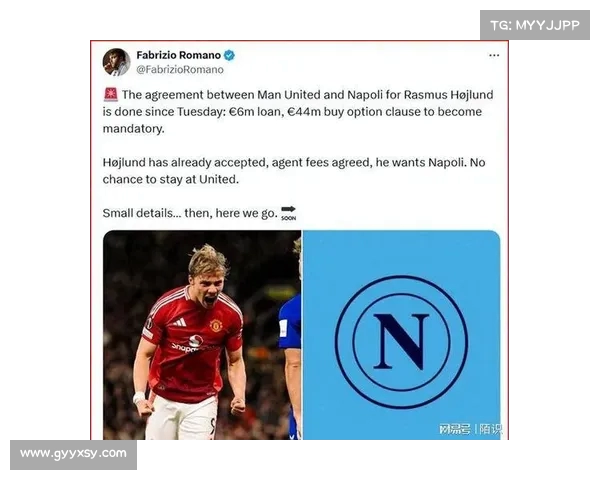Click the red siren emoji
The width and height of the screenshot is (600, 480).
pos(111,94)
